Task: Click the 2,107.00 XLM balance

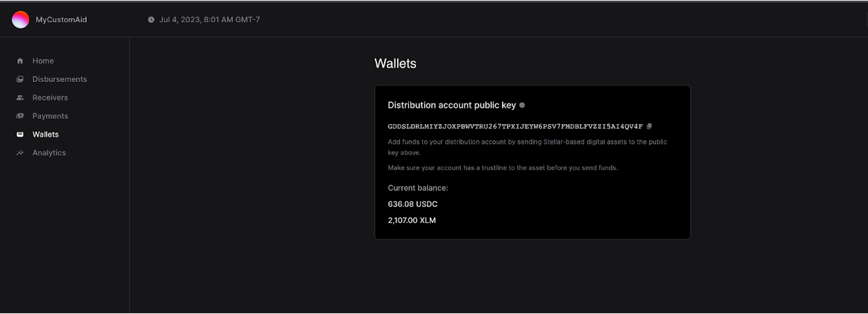Action: pos(412,220)
